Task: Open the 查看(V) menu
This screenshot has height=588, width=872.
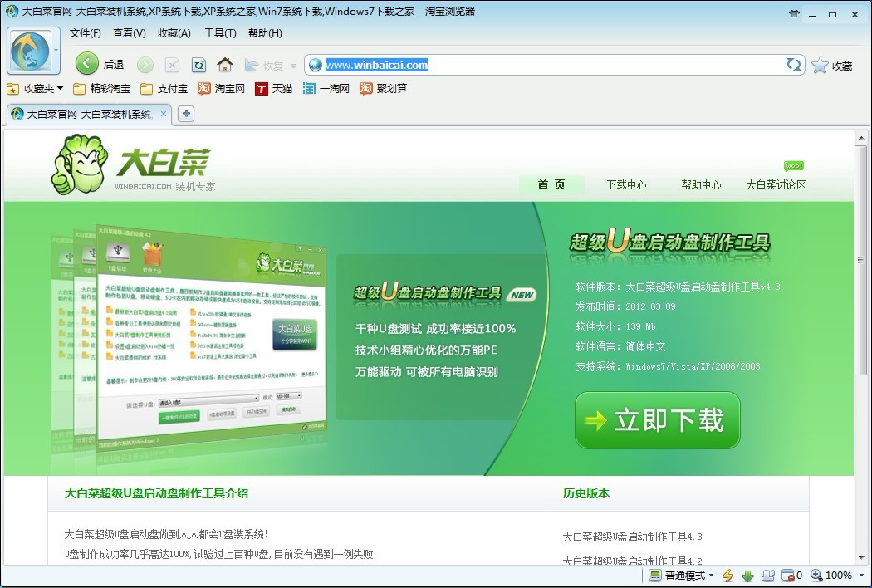Action: [129, 33]
